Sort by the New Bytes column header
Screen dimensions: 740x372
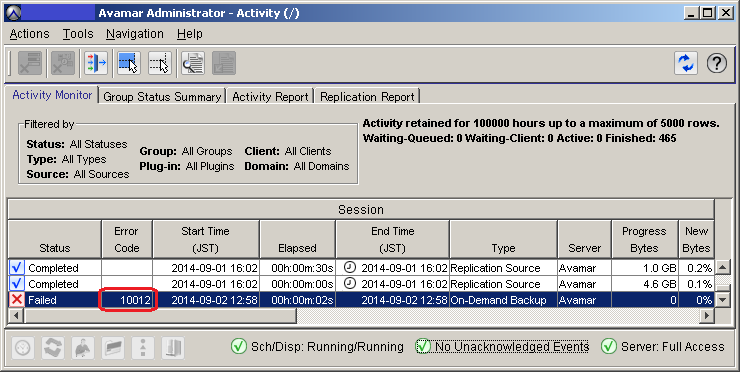pos(696,239)
